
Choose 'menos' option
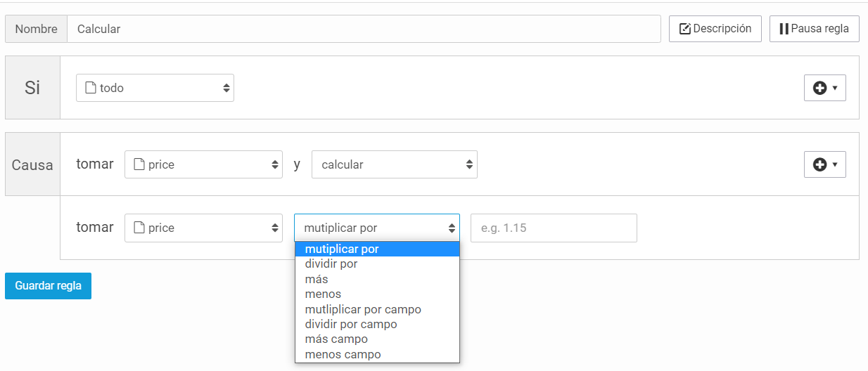coord(377,294)
